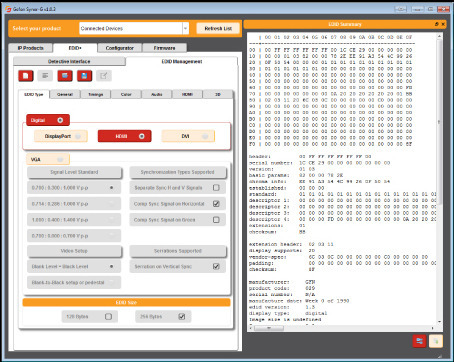Click the pale yellow icon at bottom right
This screenshot has width=454, height=362.
(x=436, y=341)
